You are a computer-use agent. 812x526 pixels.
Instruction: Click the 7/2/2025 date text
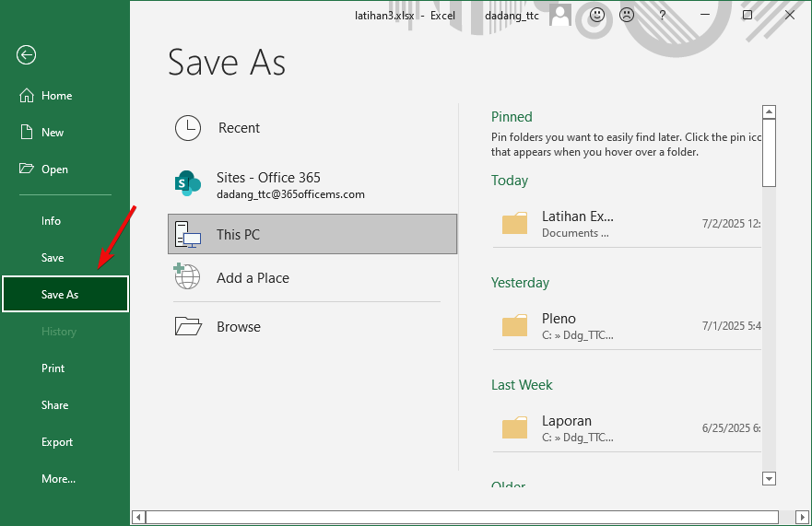(731, 224)
